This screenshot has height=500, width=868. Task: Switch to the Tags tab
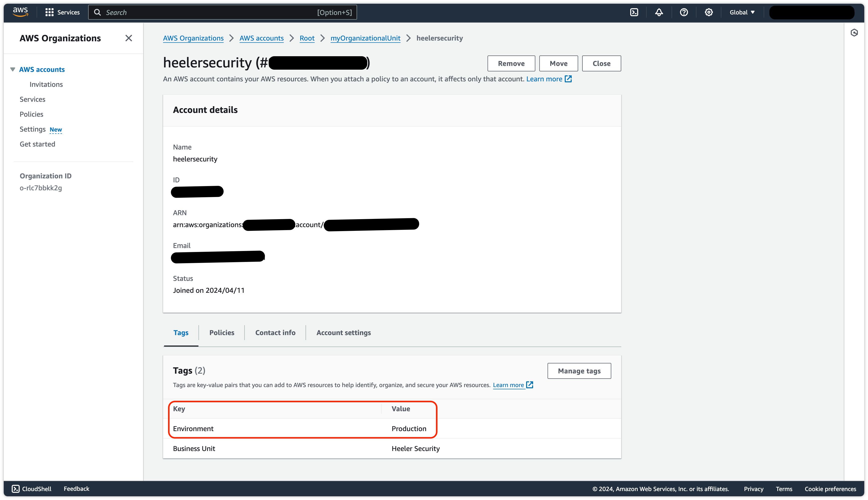point(181,332)
